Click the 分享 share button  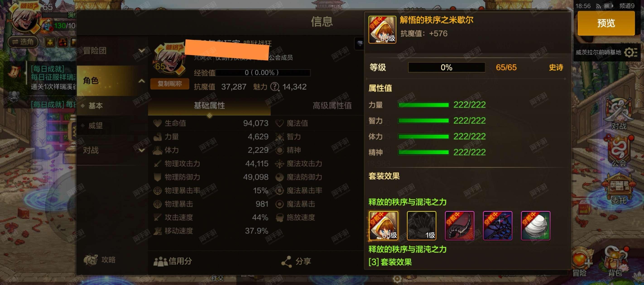click(x=296, y=261)
